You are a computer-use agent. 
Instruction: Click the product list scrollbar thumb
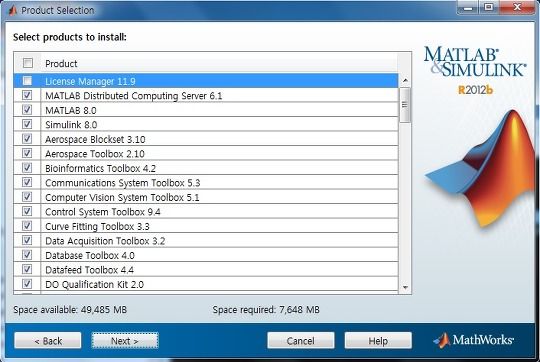point(405,105)
